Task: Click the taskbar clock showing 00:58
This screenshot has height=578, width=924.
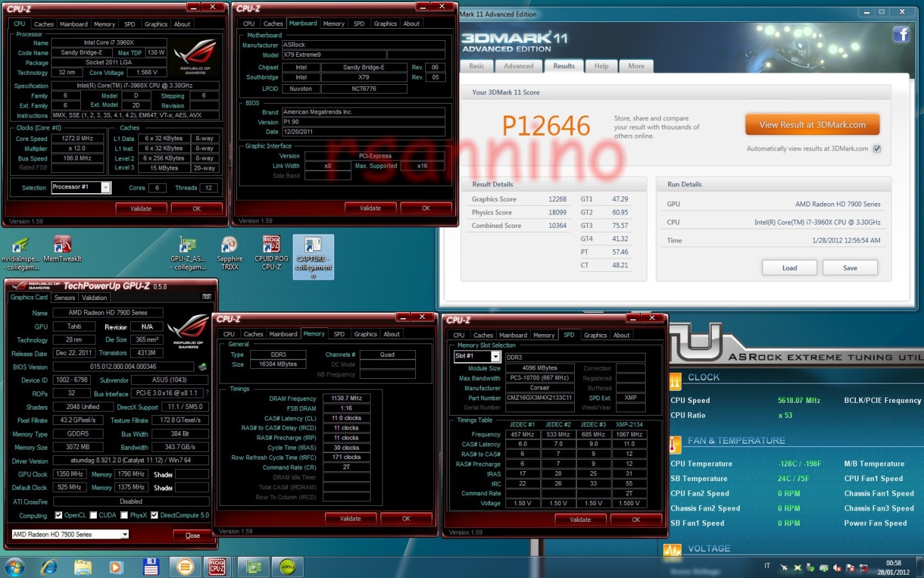Action: [x=893, y=563]
